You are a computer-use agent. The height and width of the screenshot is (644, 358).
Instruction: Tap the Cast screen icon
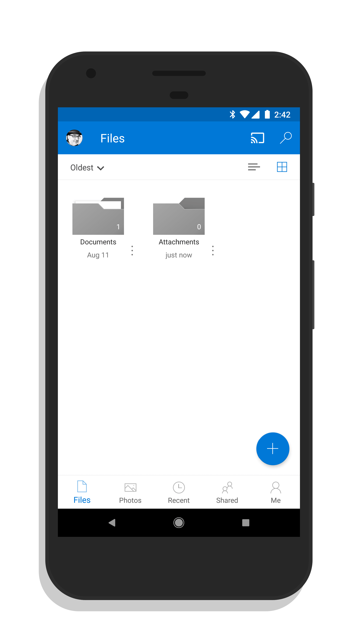[x=257, y=138]
